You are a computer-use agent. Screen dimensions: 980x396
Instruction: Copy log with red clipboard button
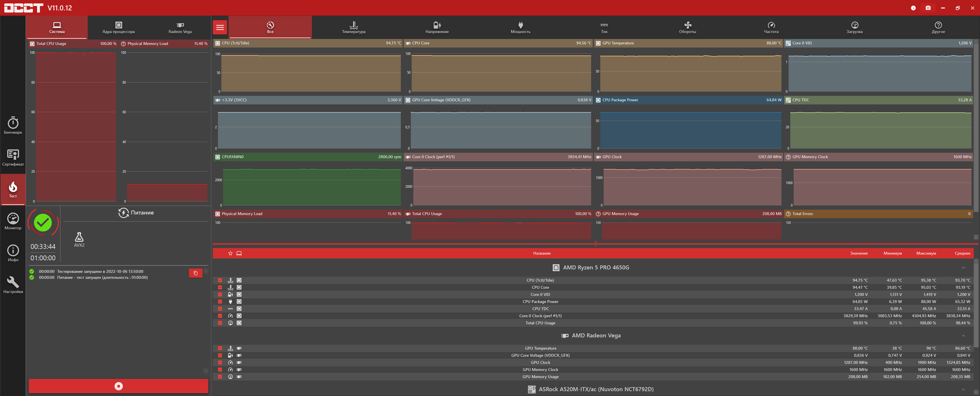(195, 273)
